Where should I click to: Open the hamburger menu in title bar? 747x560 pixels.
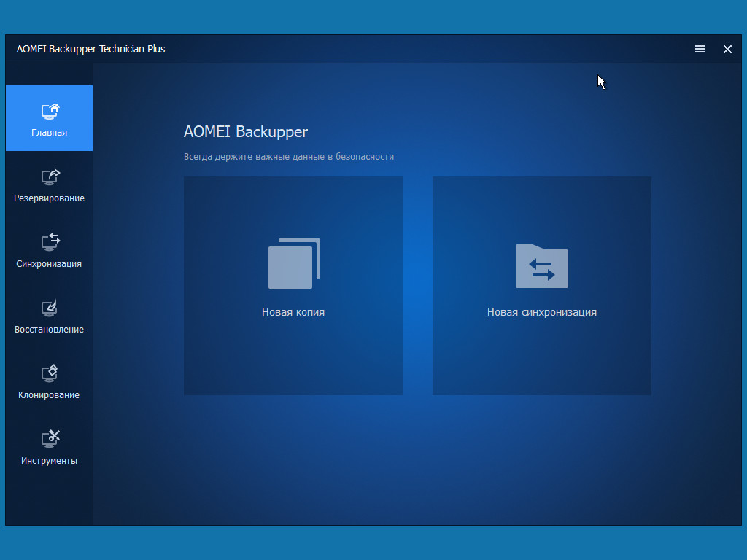point(700,49)
